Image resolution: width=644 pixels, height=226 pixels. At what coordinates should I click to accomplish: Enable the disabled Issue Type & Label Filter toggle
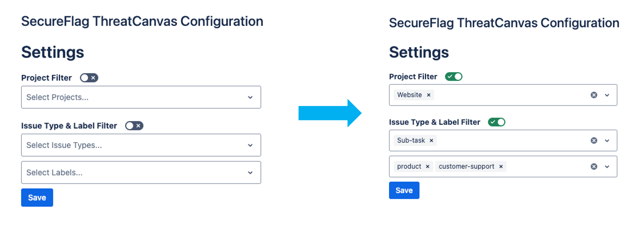134,126
